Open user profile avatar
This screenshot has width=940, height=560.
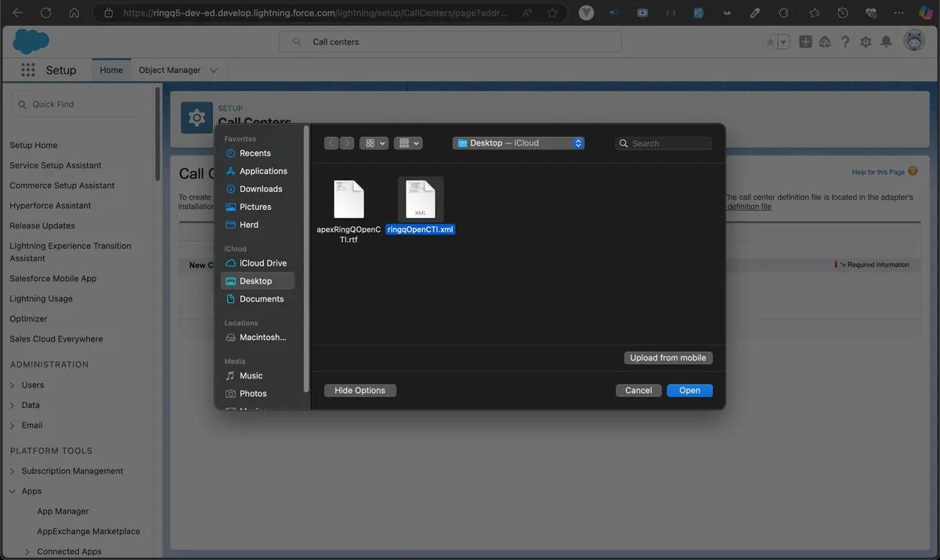[x=914, y=42]
